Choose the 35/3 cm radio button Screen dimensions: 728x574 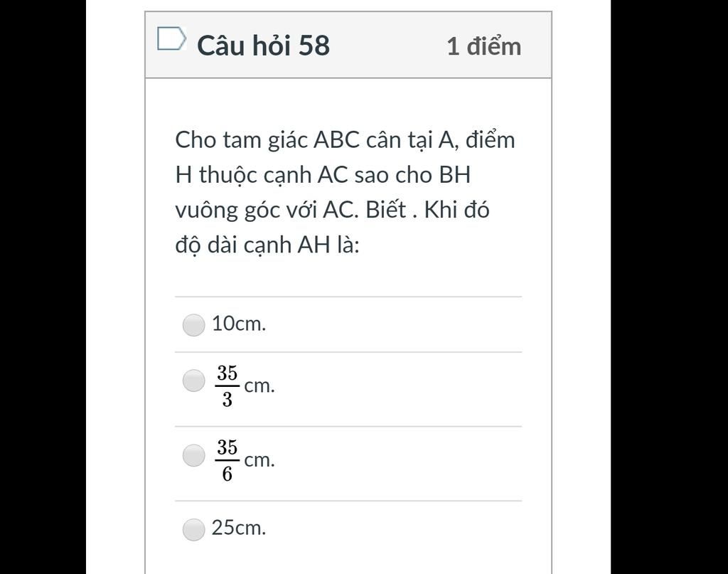pos(193,381)
